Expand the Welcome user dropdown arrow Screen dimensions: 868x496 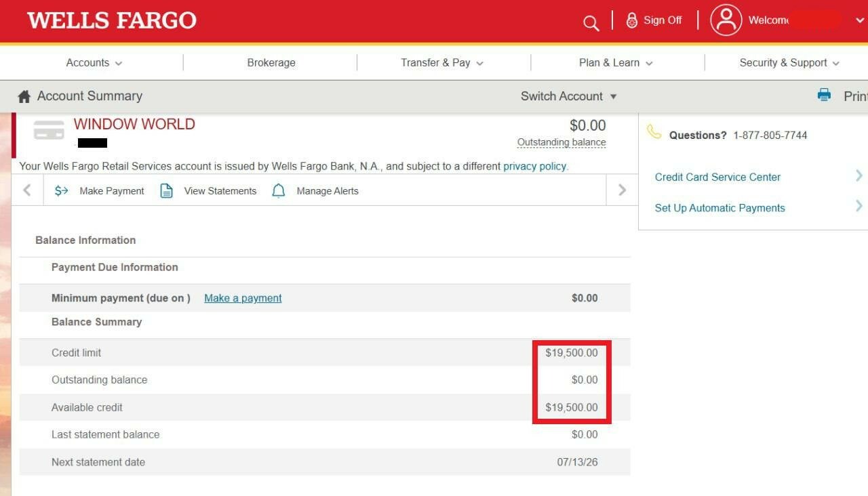(860, 20)
